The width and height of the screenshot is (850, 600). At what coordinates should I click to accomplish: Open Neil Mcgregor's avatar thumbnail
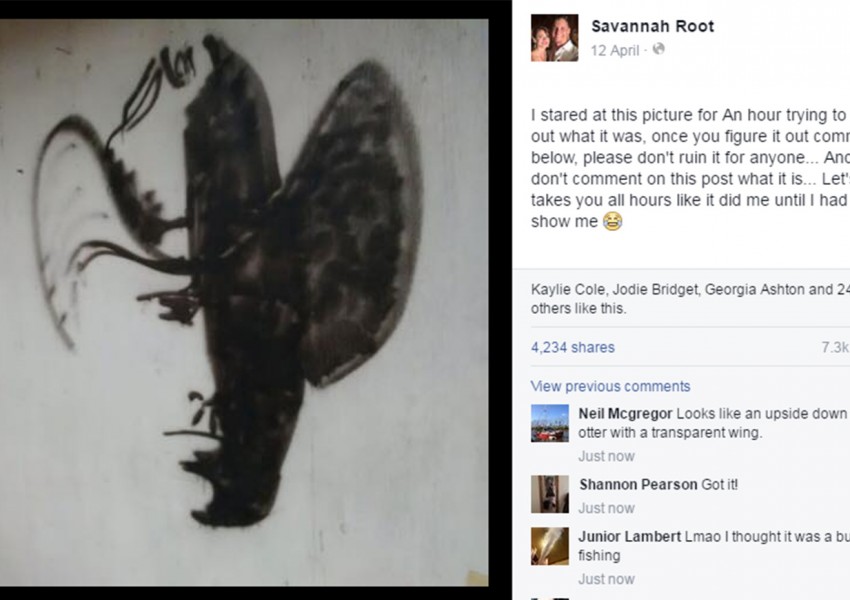pyautogui.click(x=550, y=423)
